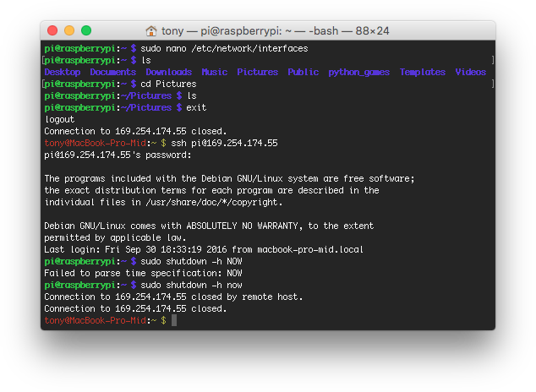Click the 'ssh pi@169.254.174.55' command text

(225, 144)
